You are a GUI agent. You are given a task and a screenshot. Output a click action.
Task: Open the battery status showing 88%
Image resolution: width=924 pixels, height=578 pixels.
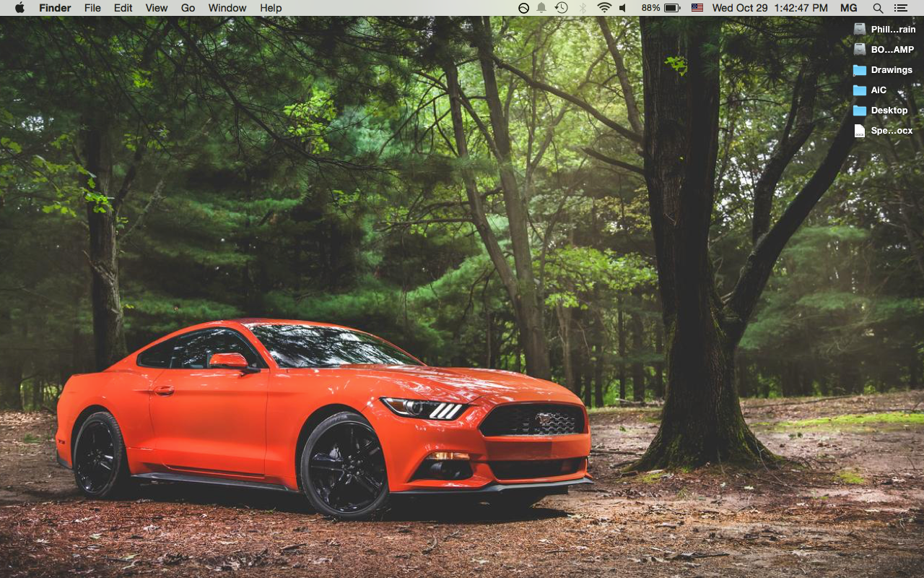(661, 8)
